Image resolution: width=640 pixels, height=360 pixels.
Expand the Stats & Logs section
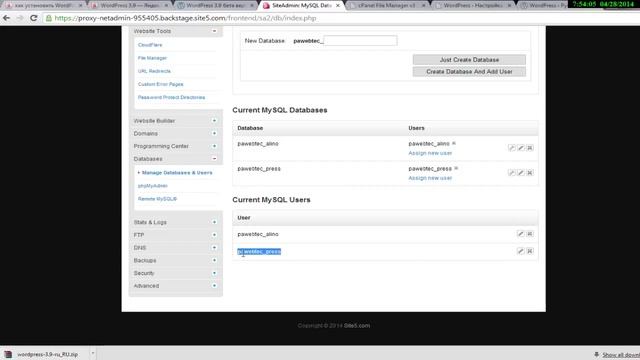214,222
